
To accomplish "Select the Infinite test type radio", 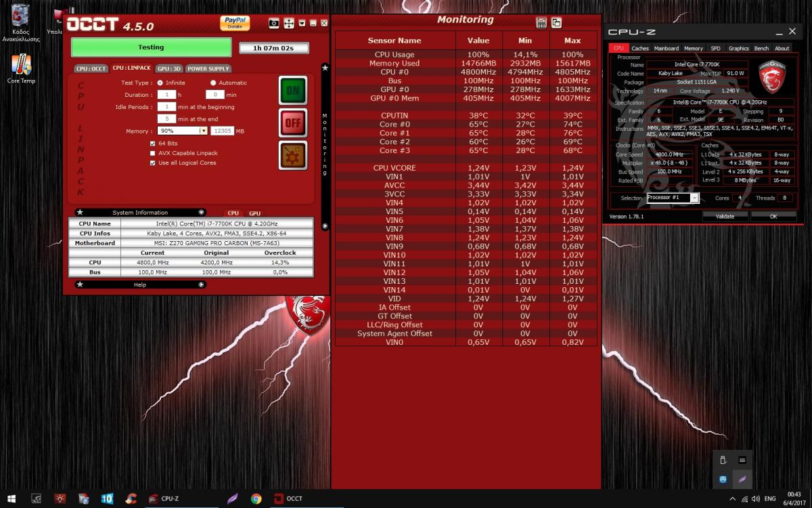I will 160,83.
